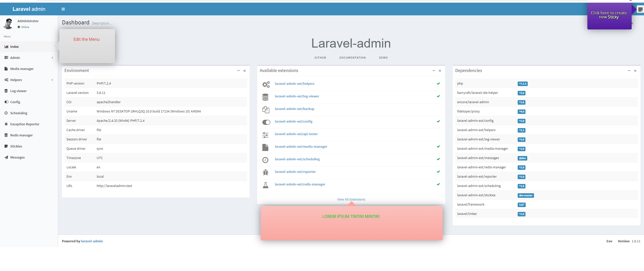Image resolution: width=644 pixels, height=271 pixels.
Task: Click the flask icon beside the redis-manager extension
Action: click(266, 185)
